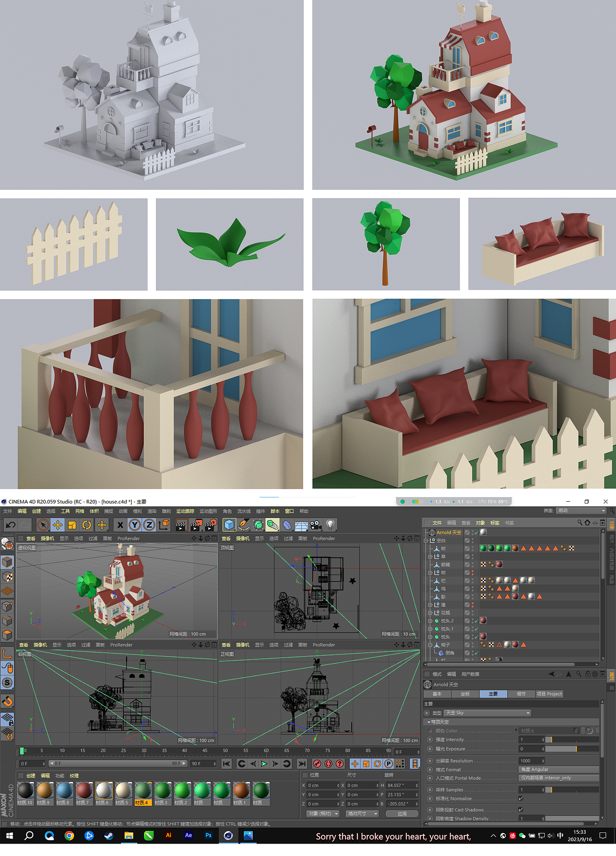Expand the 花瓶 null object
This screenshot has height=856, width=616.
(x=430, y=613)
